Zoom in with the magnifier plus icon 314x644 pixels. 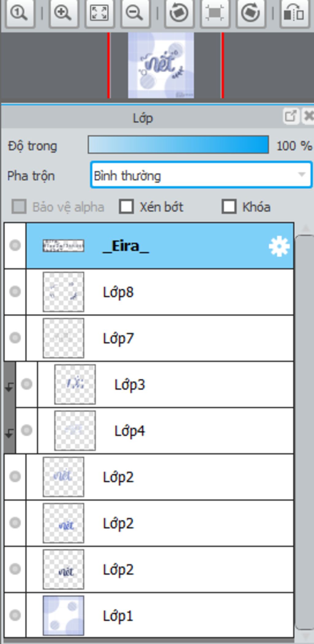point(63,13)
